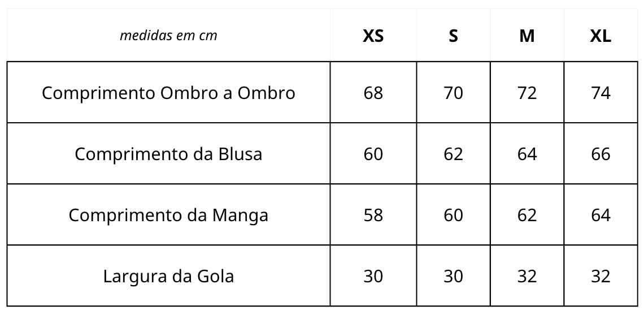This screenshot has width=644, height=310.
Task: Select the XL column header
Action: pos(601,36)
